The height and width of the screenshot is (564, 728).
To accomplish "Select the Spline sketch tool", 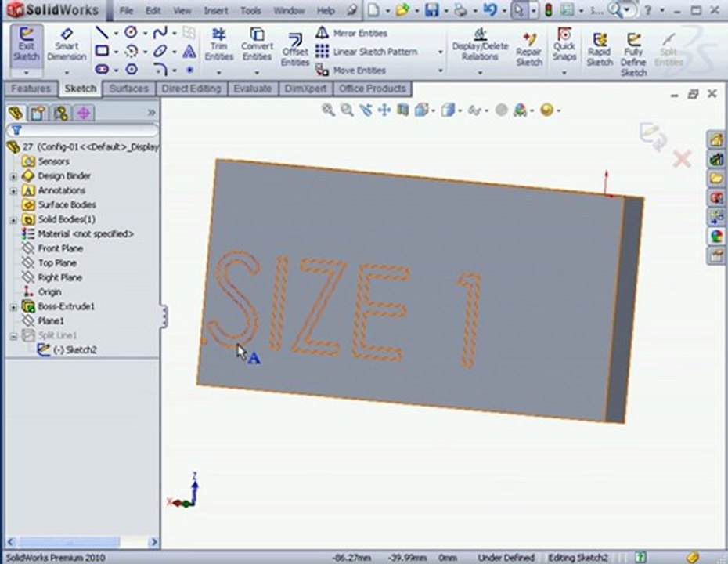I will (160, 33).
